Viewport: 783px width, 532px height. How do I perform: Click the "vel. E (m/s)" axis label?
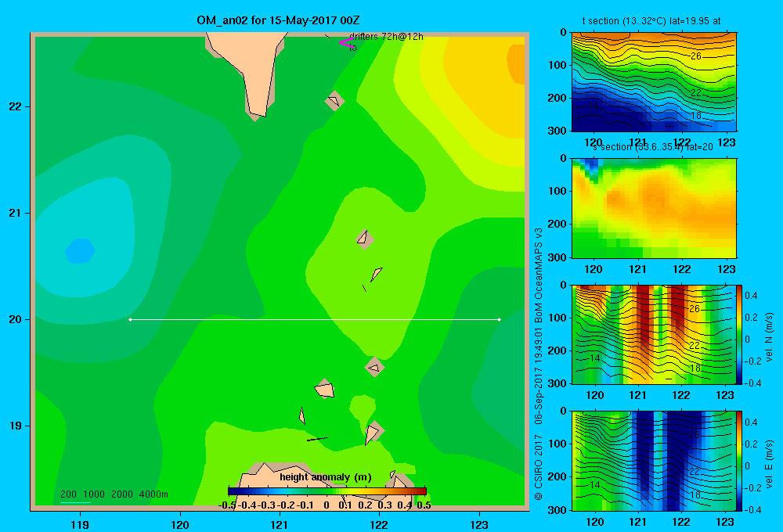point(769,464)
